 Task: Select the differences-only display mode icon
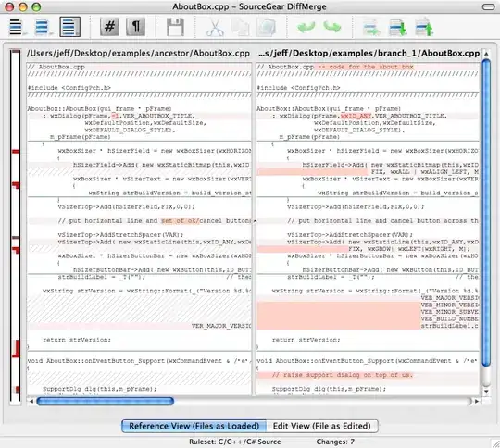[x=43, y=27]
